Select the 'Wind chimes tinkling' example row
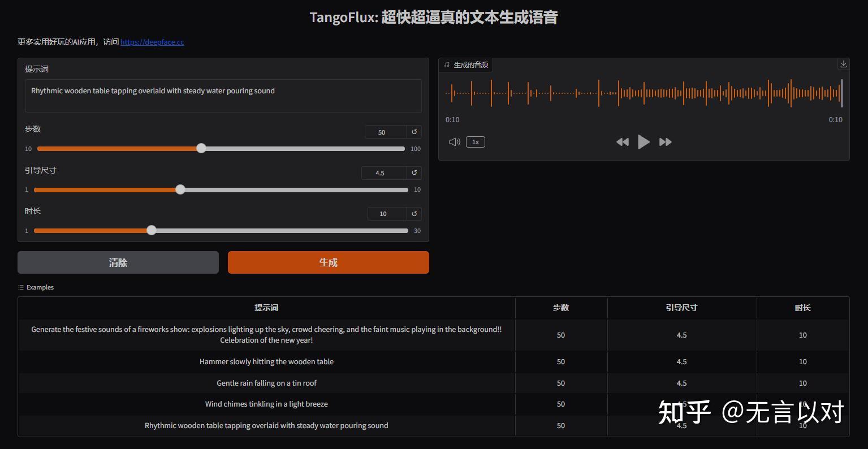 click(266, 404)
